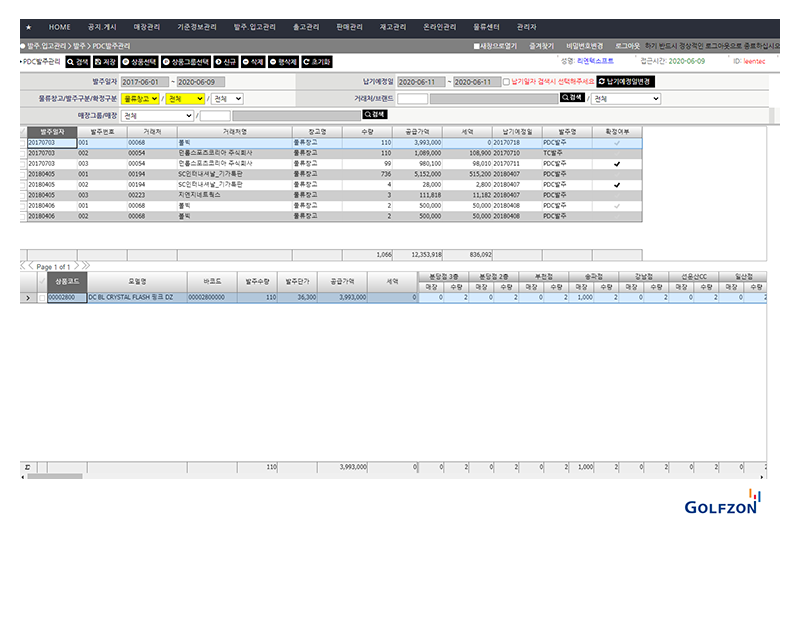The image size is (800, 640).
Task: Click the 삭제 delete toolbar button
Action: point(253,61)
